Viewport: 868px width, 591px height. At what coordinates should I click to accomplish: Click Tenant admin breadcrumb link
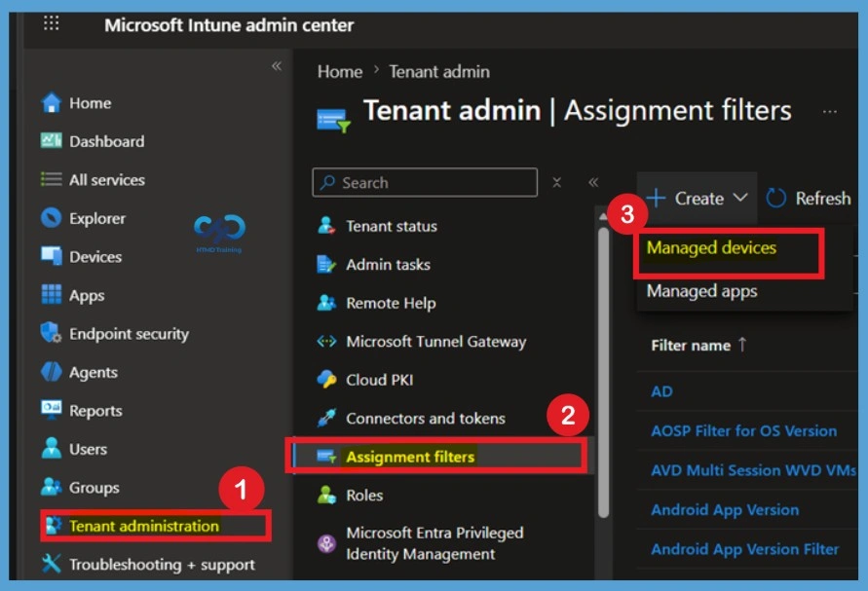pos(439,71)
